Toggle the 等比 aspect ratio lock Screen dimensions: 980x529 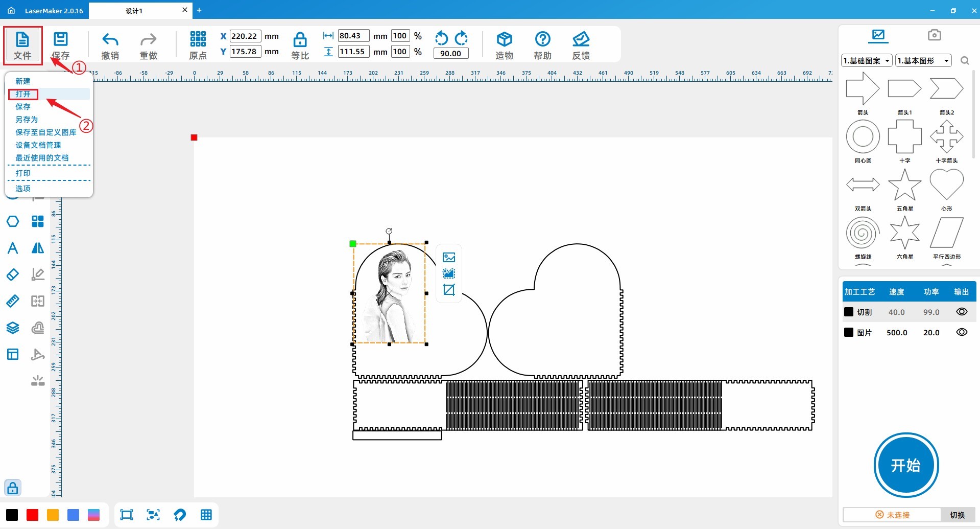[x=300, y=39]
